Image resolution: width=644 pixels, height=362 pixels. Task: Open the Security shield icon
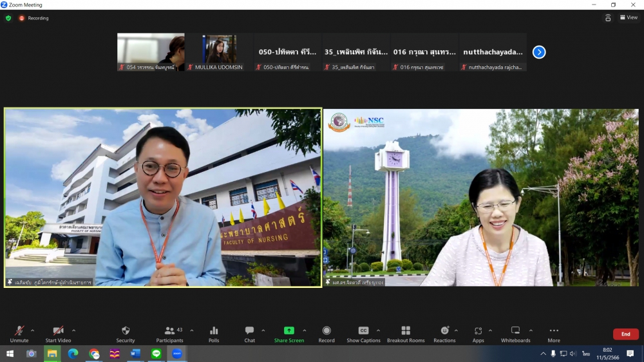[x=126, y=330]
